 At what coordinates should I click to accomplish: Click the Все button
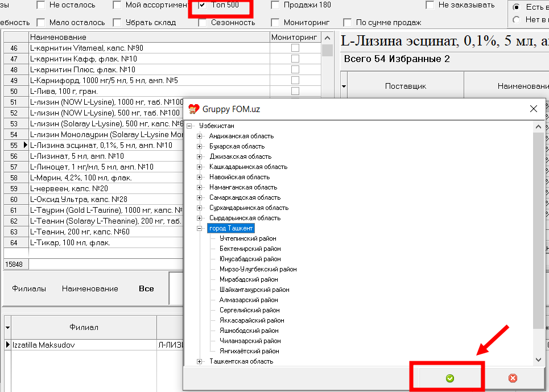pyautogui.click(x=146, y=288)
